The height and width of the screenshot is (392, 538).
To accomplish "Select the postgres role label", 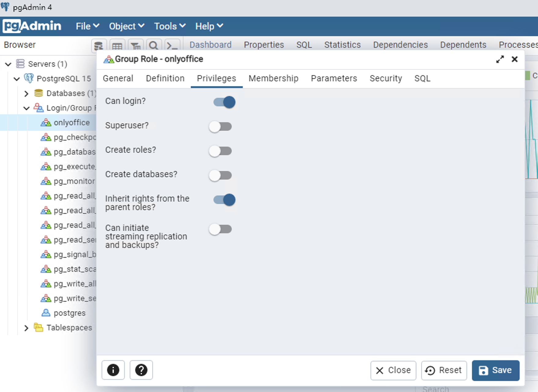I will [70, 313].
